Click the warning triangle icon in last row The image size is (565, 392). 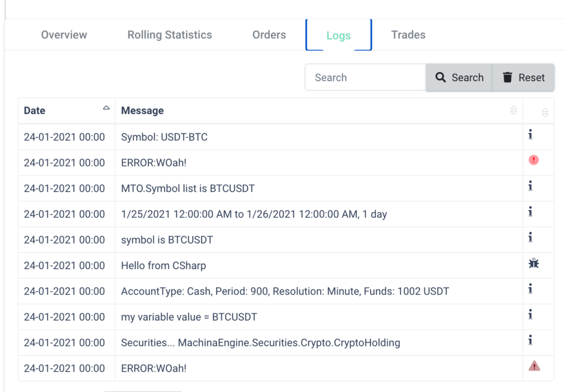(534, 366)
